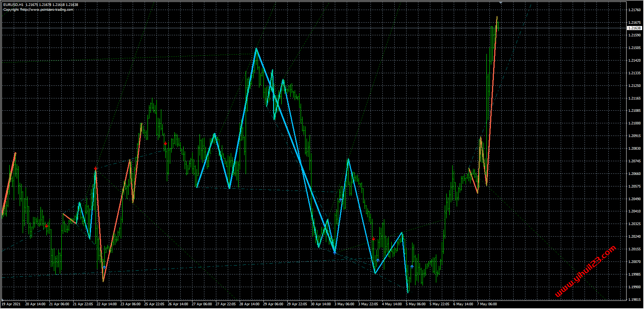Click the pointzero-trading.com copyright link
The width and height of the screenshot is (644, 309).
point(38,10)
